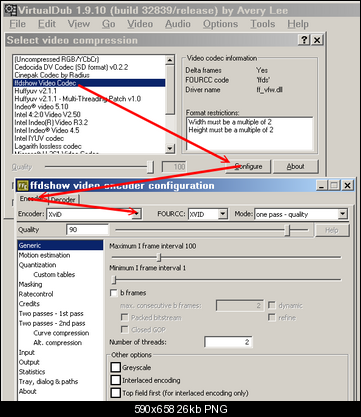Click Minimum I frame interval slider handle

[114, 279]
